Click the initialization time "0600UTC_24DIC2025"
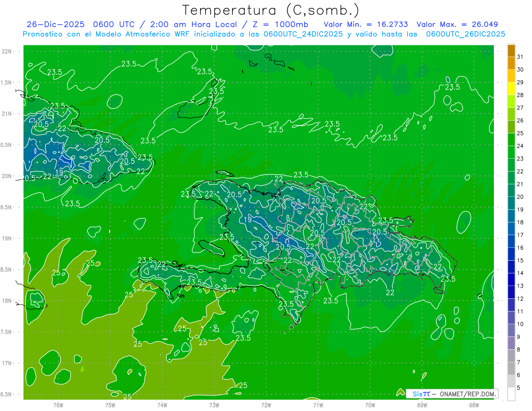The image size is (532, 411). tap(303, 34)
